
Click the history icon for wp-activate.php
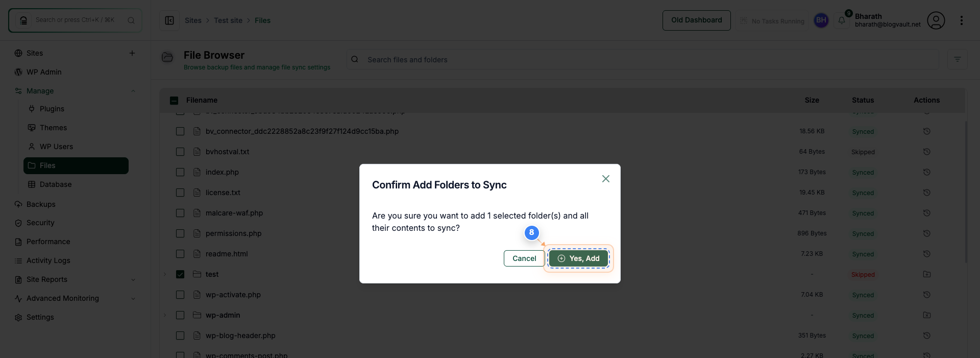click(927, 295)
